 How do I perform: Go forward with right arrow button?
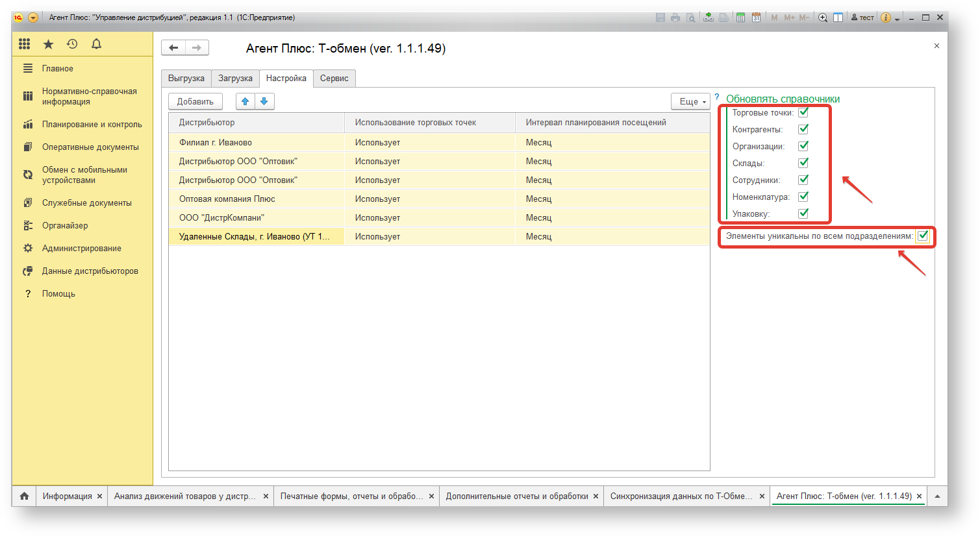pyautogui.click(x=197, y=47)
